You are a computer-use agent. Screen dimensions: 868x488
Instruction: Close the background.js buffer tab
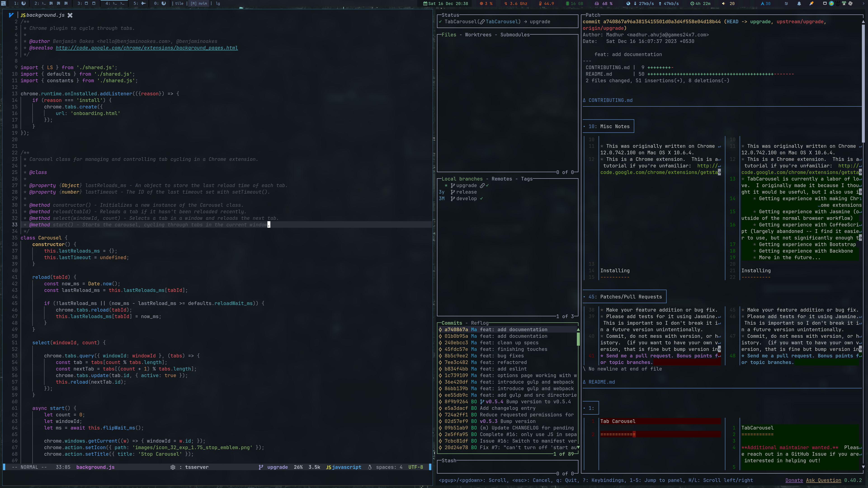70,15
